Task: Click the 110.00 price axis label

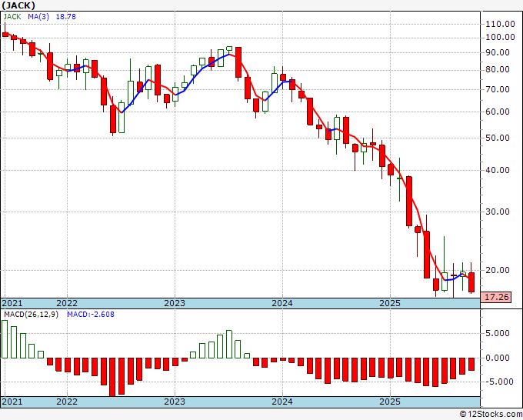Action: (x=501, y=24)
